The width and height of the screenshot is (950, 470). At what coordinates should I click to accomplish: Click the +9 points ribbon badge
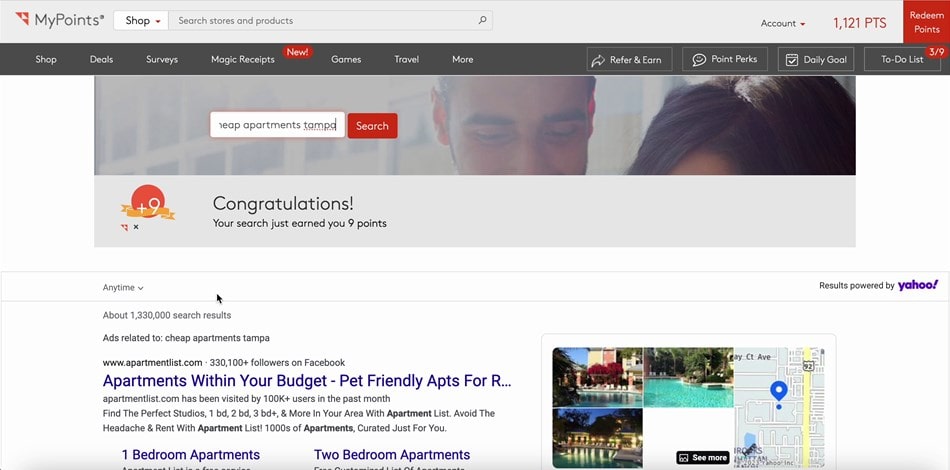[x=148, y=204]
